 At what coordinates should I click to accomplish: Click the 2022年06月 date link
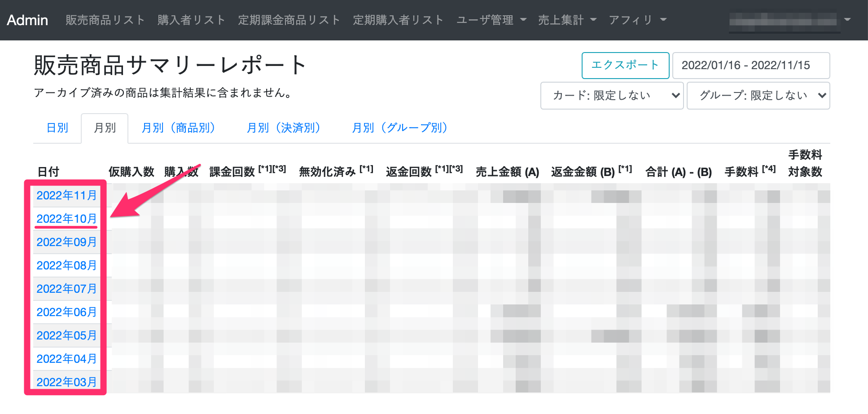[66, 312]
